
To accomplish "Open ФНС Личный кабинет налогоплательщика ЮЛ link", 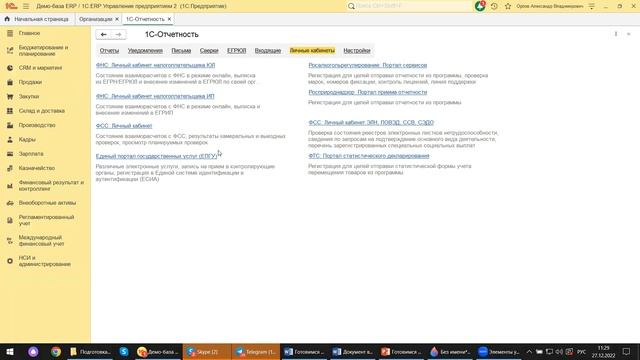I will pyautogui.click(x=156, y=65).
